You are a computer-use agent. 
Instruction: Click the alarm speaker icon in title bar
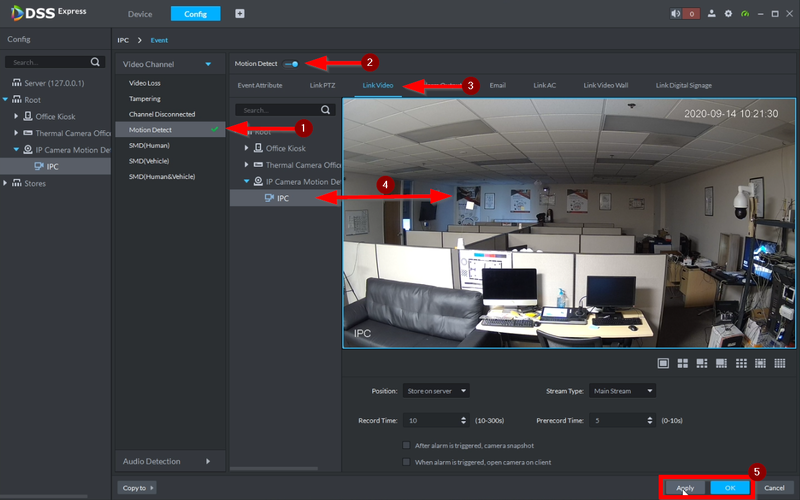pyautogui.click(x=677, y=14)
